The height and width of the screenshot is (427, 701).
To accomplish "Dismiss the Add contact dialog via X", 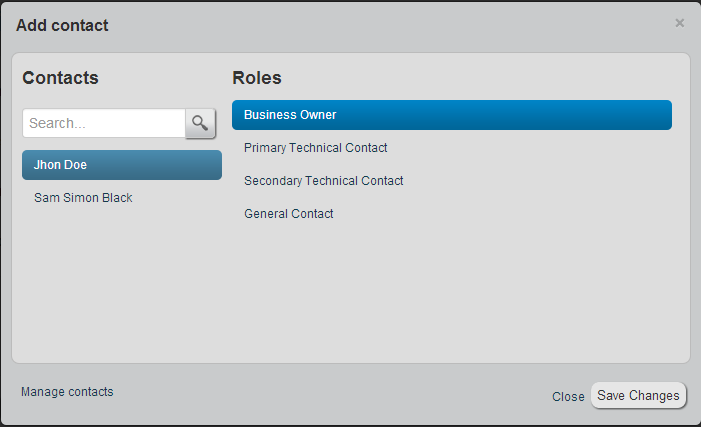I will [x=680, y=23].
